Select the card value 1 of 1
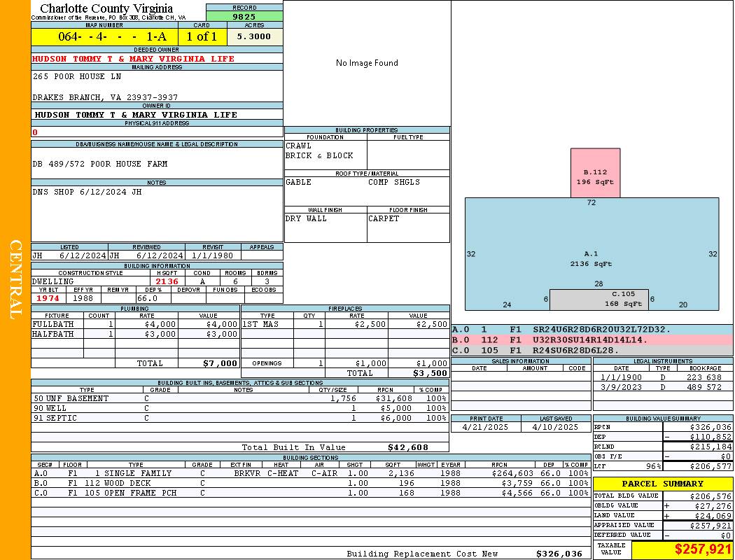735x560 pixels. [202, 36]
